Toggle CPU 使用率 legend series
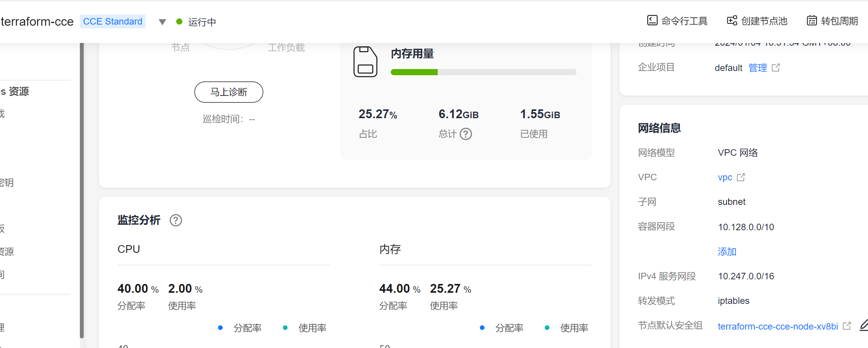The height and width of the screenshot is (348, 868). pyautogui.click(x=305, y=328)
